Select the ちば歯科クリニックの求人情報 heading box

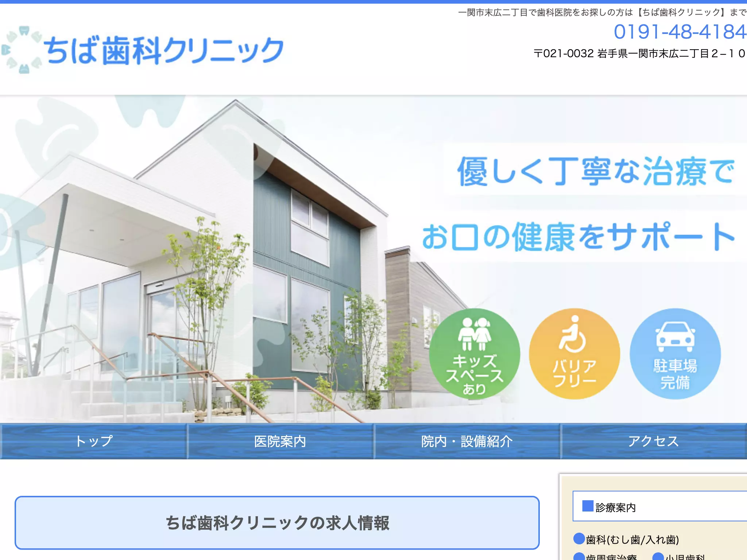click(x=277, y=523)
